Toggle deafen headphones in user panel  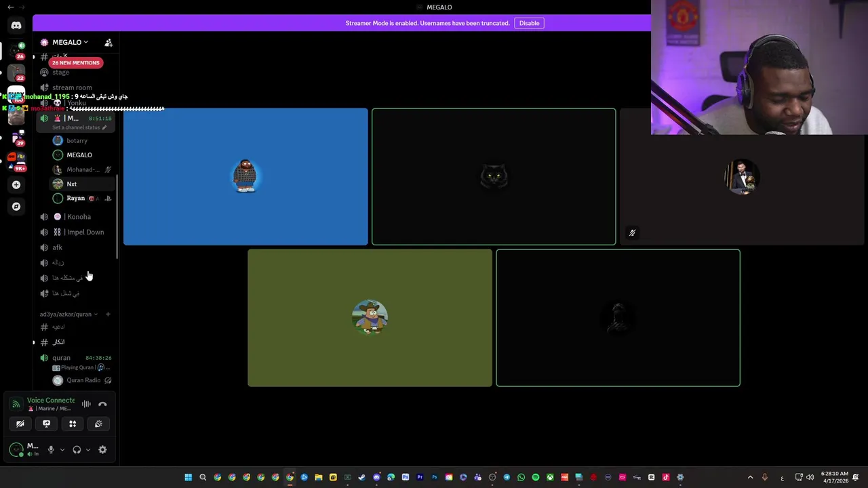(x=77, y=449)
